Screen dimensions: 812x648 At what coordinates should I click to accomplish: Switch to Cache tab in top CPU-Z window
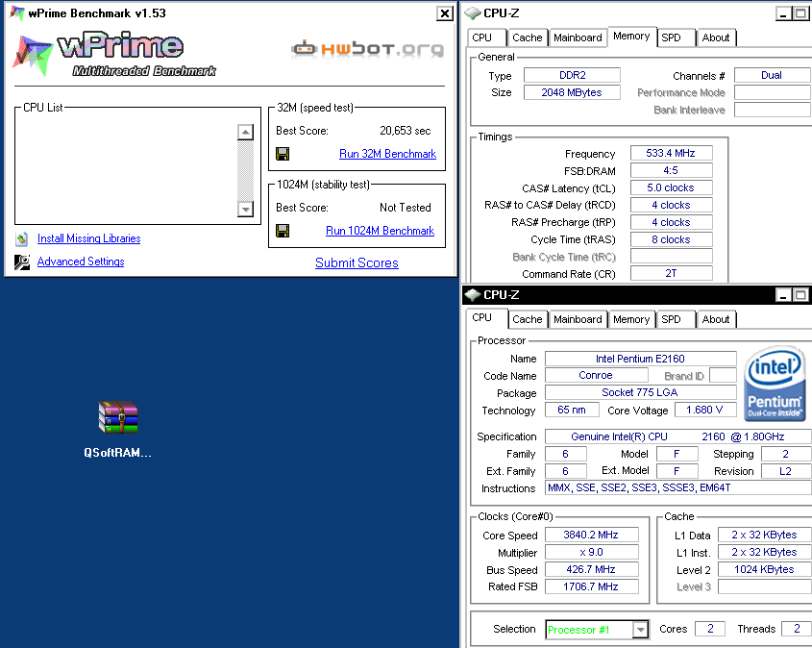point(528,37)
